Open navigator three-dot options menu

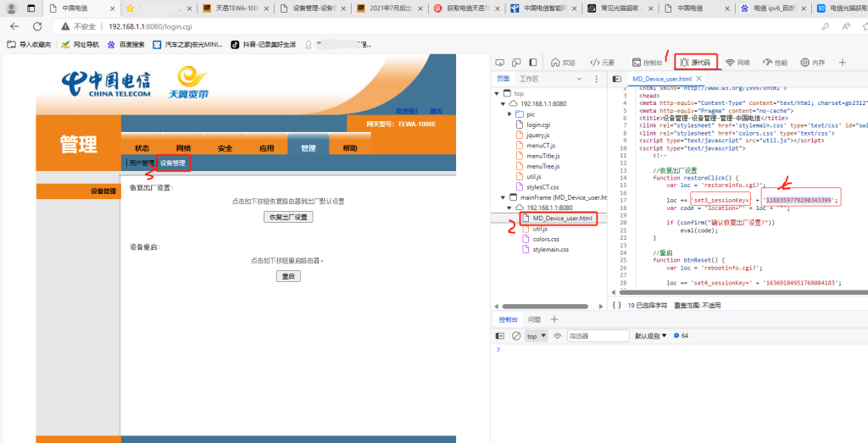pyautogui.click(x=596, y=79)
